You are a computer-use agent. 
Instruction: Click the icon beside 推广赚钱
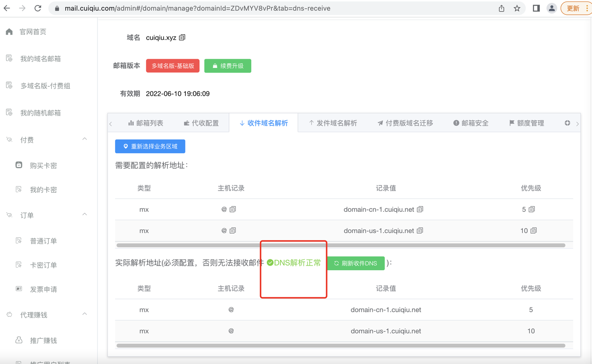point(19,340)
